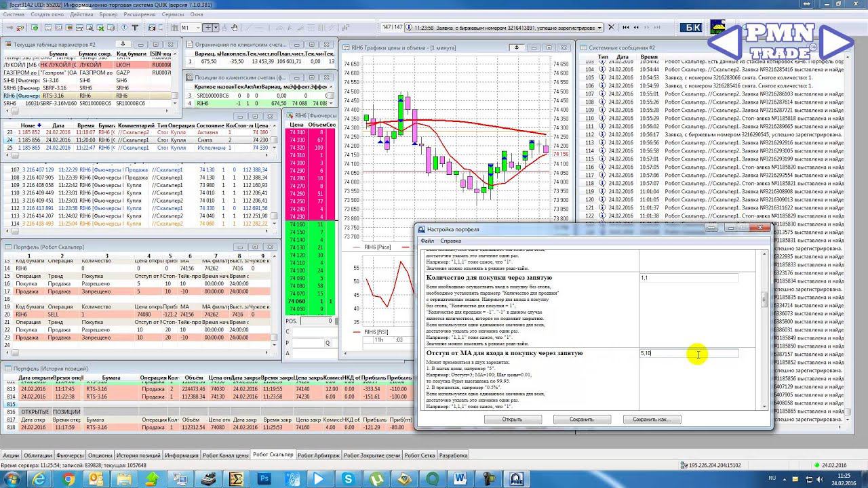This screenshot has width=868, height=488.
Task: Clear the message with the X icon
Action: coord(612,28)
